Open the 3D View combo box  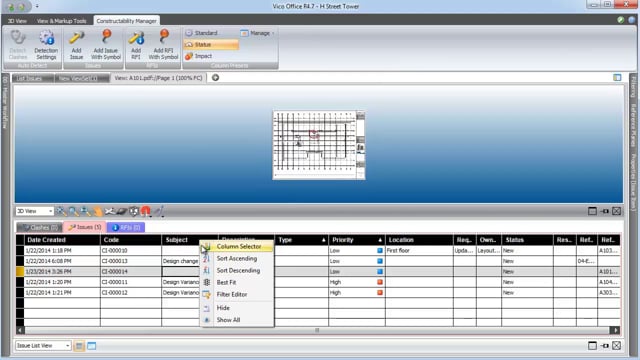click(x=35, y=211)
